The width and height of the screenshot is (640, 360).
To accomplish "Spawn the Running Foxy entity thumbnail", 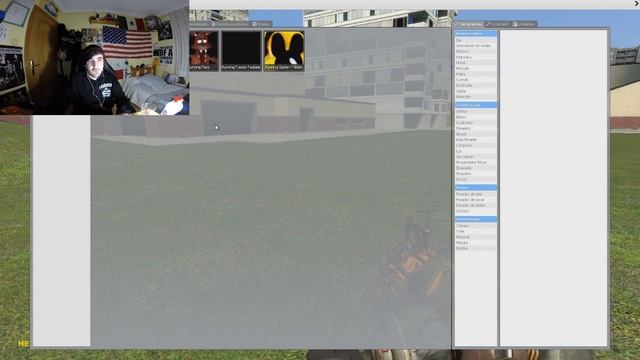I will tap(204, 51).
